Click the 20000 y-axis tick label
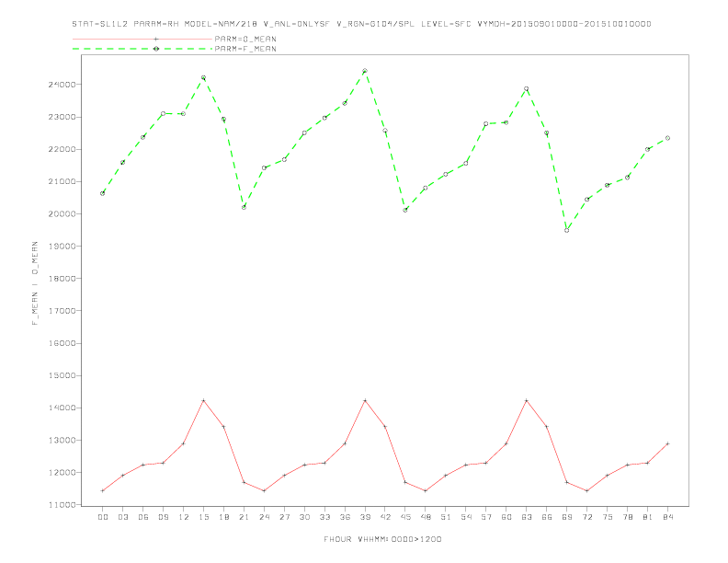 63,214
